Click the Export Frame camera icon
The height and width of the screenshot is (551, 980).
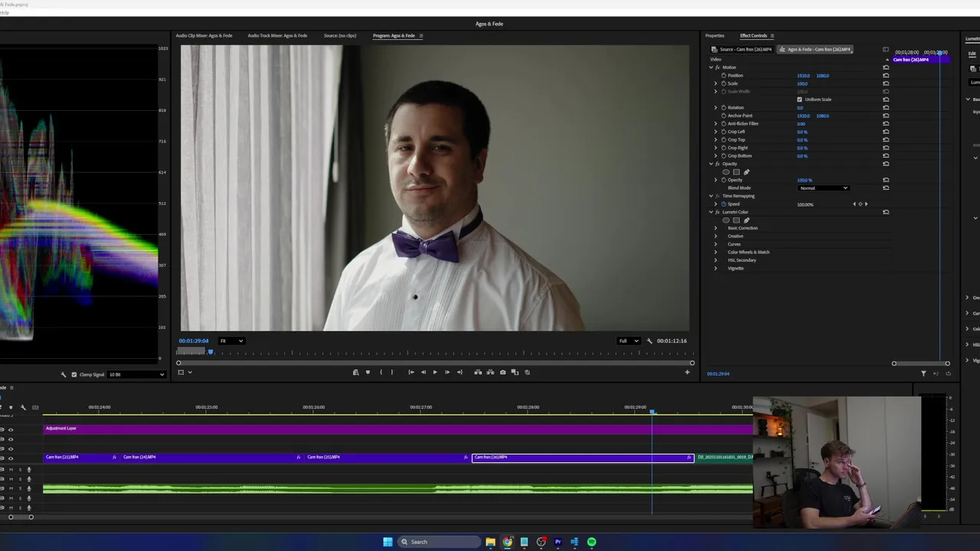[x=502, y=373]
